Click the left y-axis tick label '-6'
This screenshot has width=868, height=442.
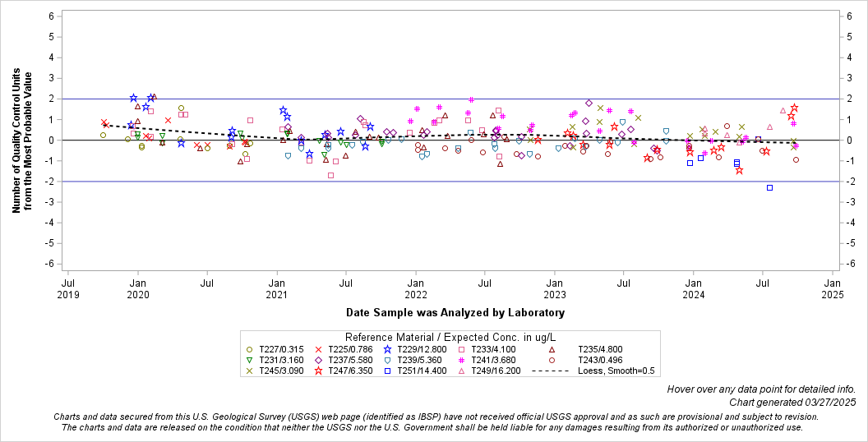[49, 264]
